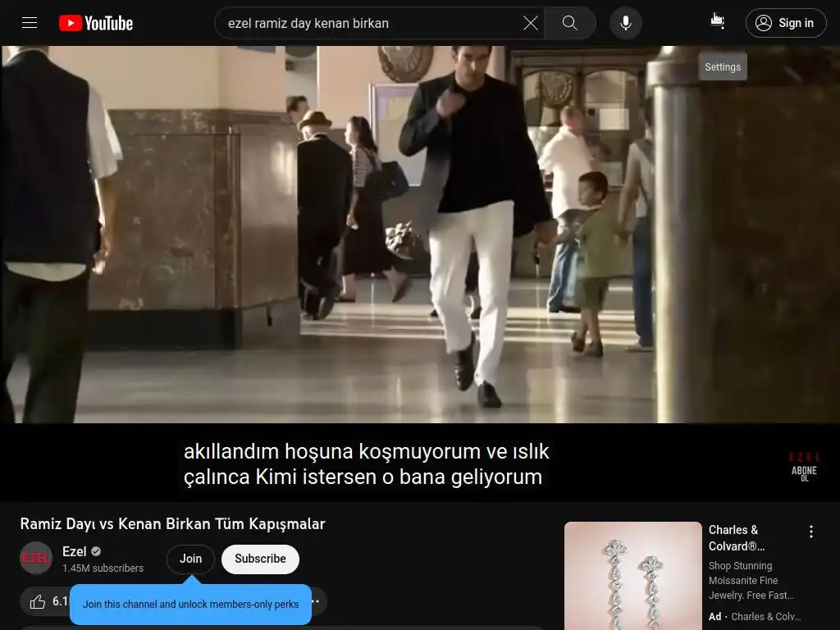Clear the search query with X
This screenshot has height=630, width=840.
tap(531, 23)
